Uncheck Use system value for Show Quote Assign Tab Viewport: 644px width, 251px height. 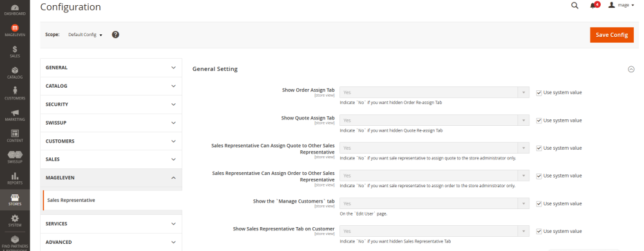tap(539, 121)
